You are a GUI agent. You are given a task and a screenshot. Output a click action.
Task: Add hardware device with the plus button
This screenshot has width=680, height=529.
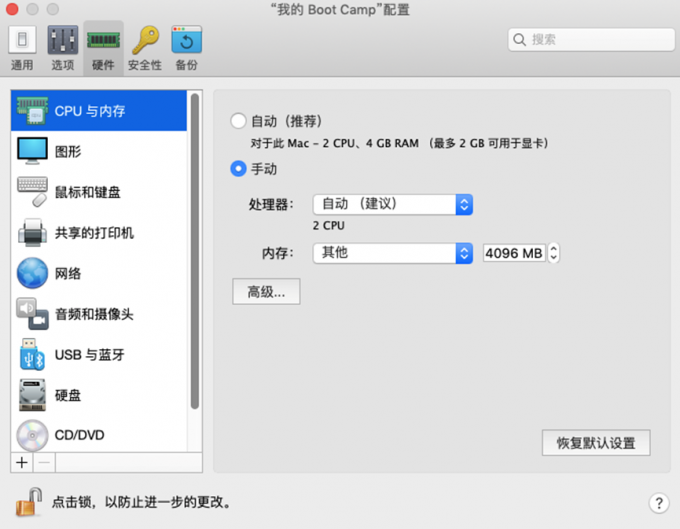(22, 462)
